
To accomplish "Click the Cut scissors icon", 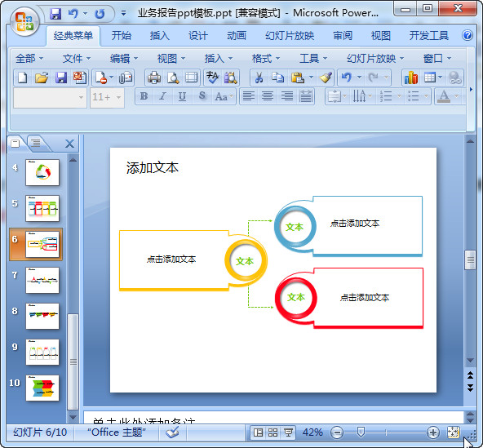I will 259,78.
